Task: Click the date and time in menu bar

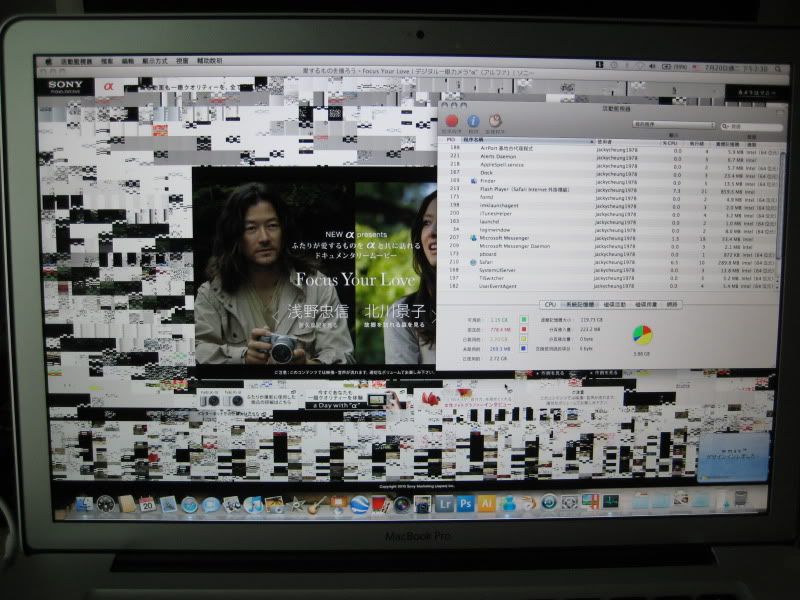Action: click(736, 68)
